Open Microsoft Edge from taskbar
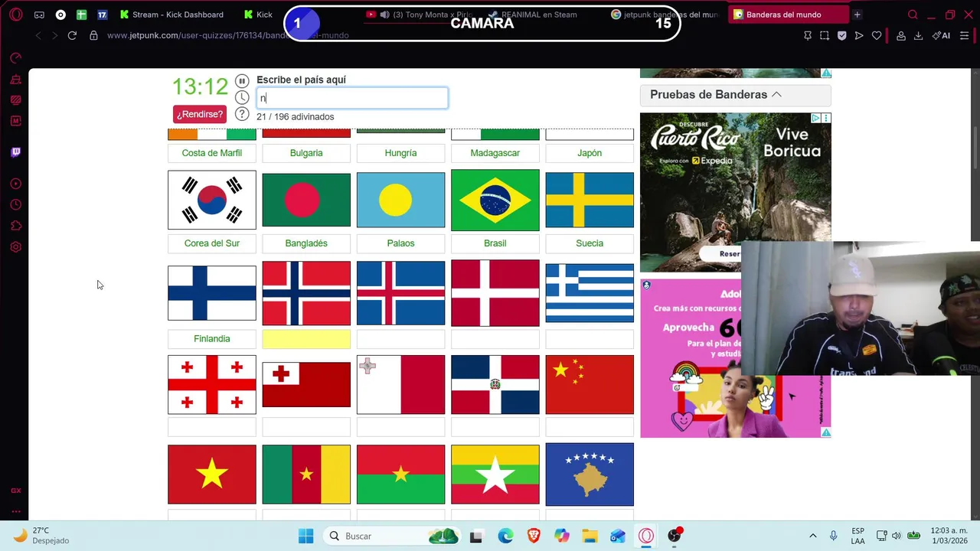The width and height of the screenshot is (980, 551). pos(505,536)
